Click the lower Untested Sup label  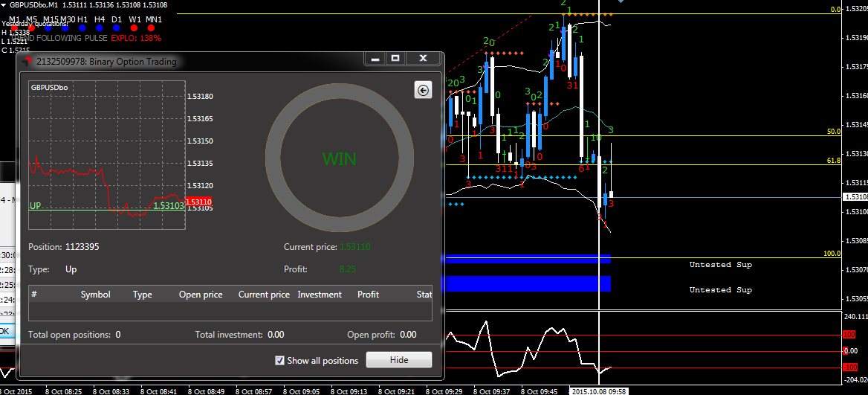click(x=720, y=289)
